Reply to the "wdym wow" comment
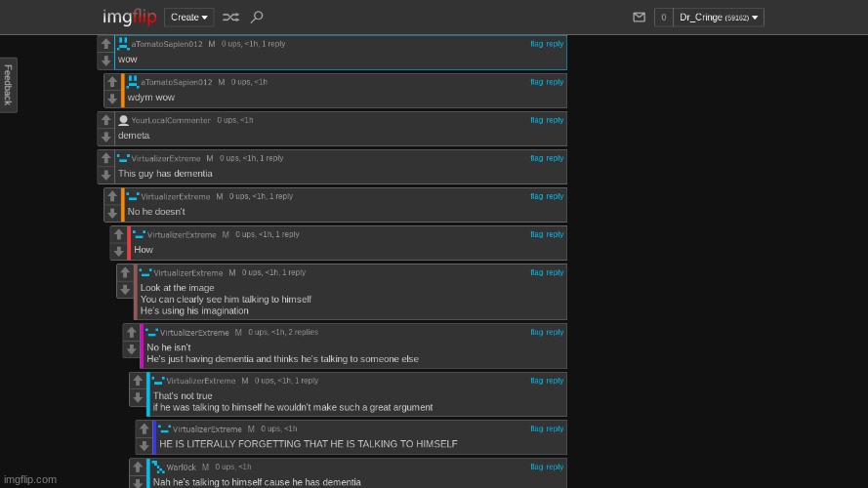The image size is (868, 488). [555, 82]
